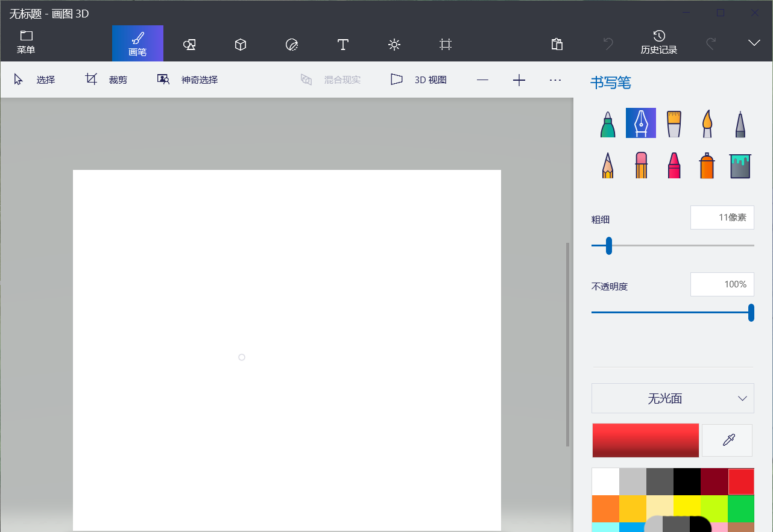
Task: Click on the white drawing canvas
Action: coord(287,350)
